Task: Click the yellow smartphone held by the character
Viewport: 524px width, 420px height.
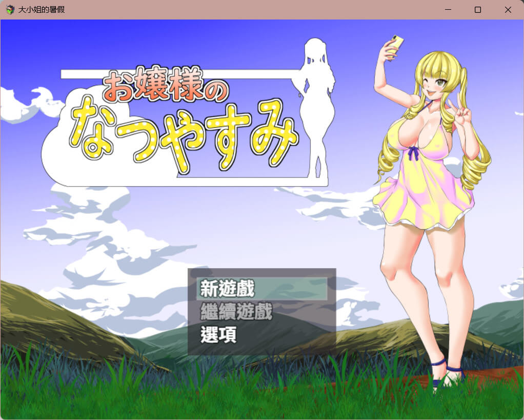Action: (x=394, y=47)
